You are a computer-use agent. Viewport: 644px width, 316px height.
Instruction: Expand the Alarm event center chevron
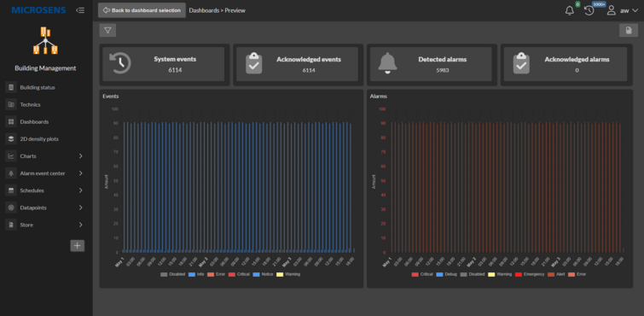pyautogui.click(x=80, y=173)
